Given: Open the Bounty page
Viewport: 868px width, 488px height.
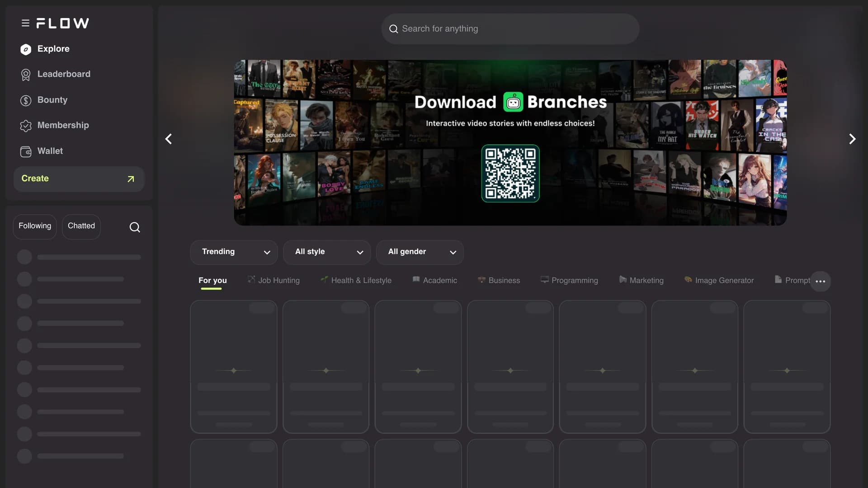Looking at the screenshot, I should [x=52, y=100].
